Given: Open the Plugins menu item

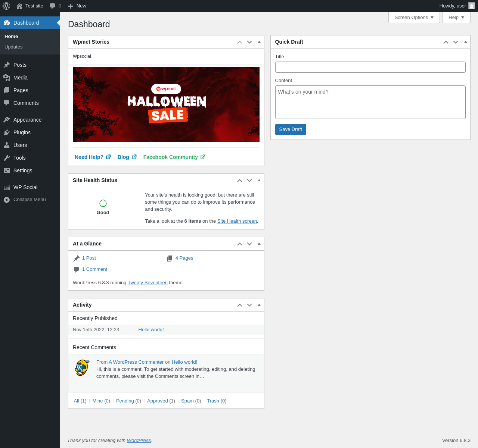Looking at the screenshot, I should coord(30,132).
